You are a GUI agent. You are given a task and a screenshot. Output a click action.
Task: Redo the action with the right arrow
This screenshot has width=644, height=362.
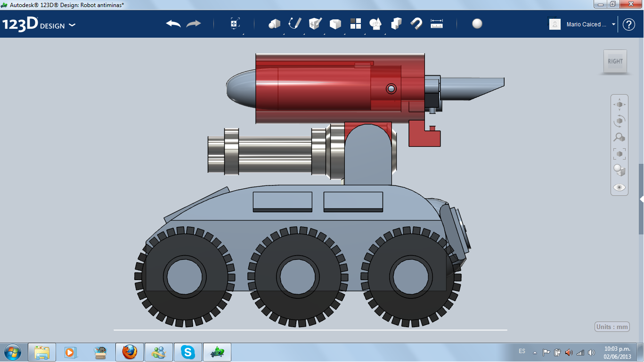click(x=194, y=24)
